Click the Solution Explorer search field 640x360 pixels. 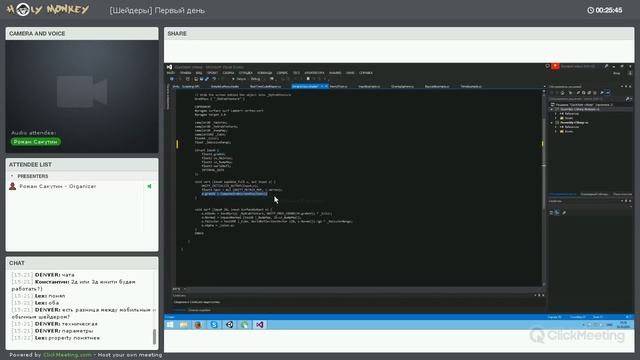point(588,99)
